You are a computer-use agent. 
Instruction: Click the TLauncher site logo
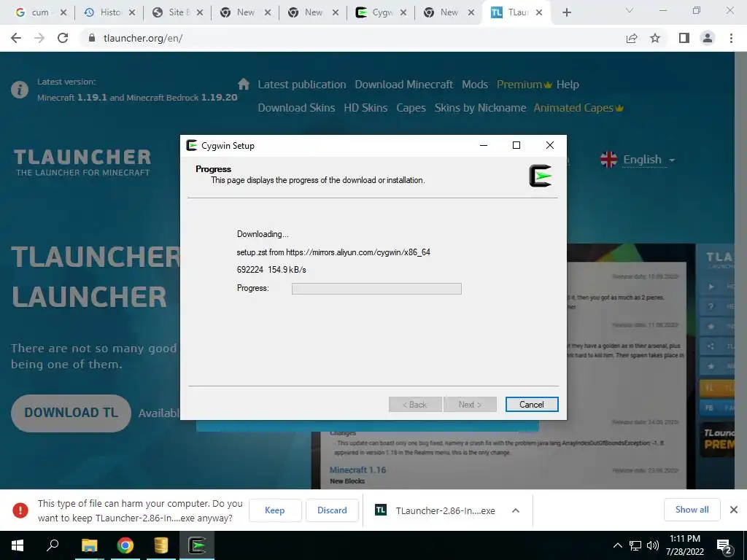pyautogui.click(x=82, y=163)
